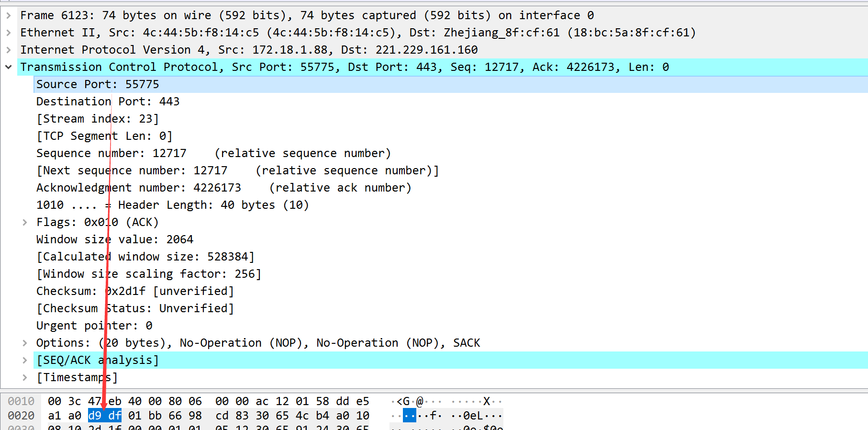Select the [Timestamps] text

coord(77,377)
